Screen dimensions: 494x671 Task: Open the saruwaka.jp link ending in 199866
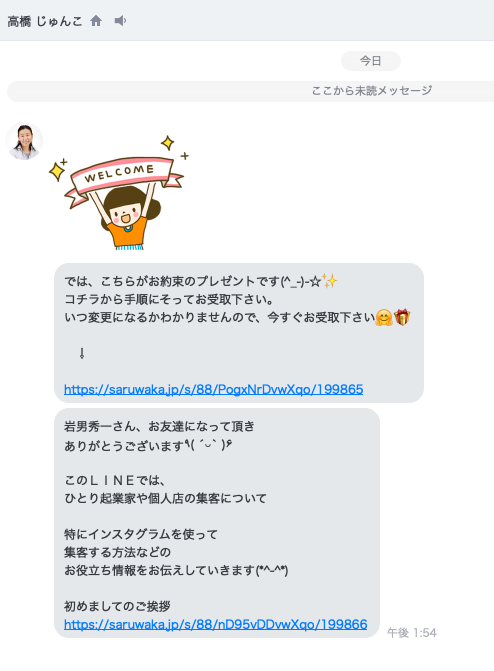[216, 624]
